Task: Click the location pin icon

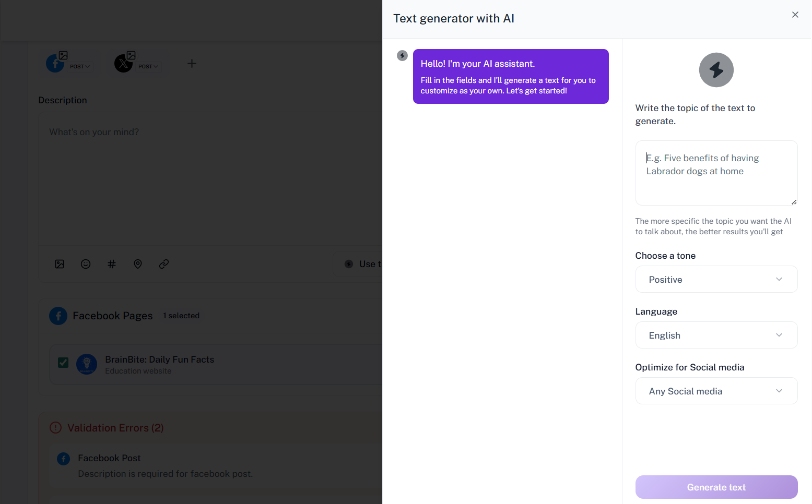Action: (137, 264)
